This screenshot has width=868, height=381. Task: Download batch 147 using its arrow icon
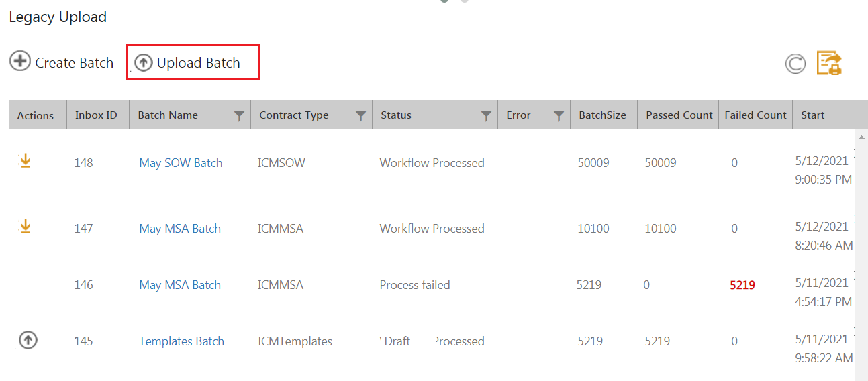tap(25, 227)
